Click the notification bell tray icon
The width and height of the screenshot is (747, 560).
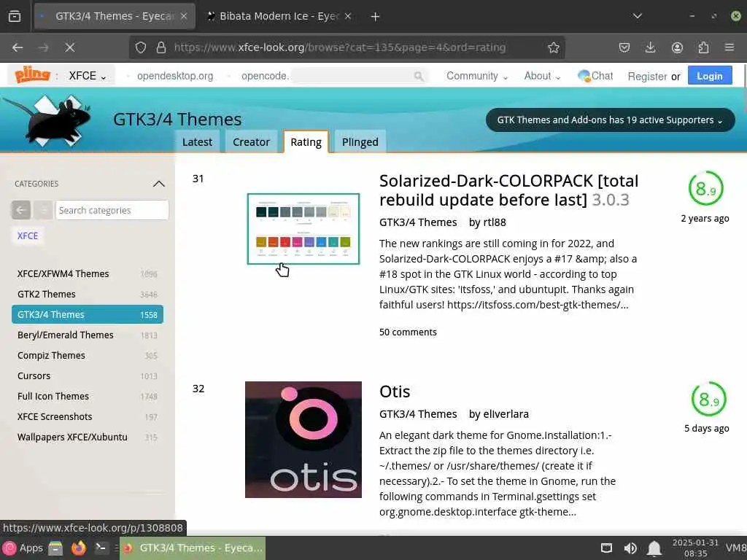click(654, 548)
